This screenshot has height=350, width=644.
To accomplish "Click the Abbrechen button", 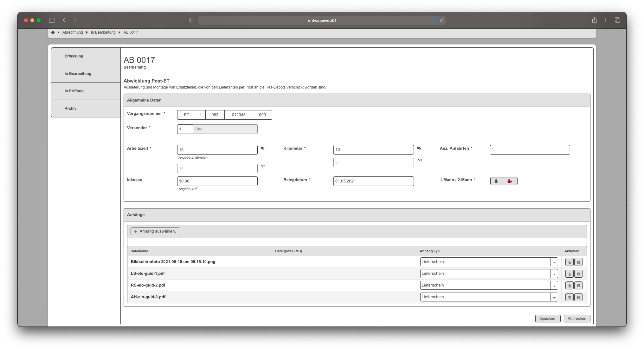I will (577, 319).
